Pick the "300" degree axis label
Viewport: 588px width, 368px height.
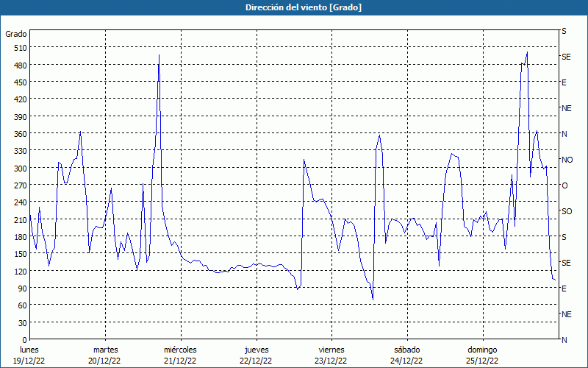21,169
